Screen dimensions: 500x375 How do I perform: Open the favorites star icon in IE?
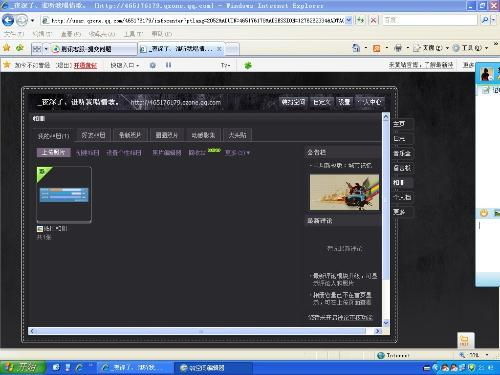[6, 48]
